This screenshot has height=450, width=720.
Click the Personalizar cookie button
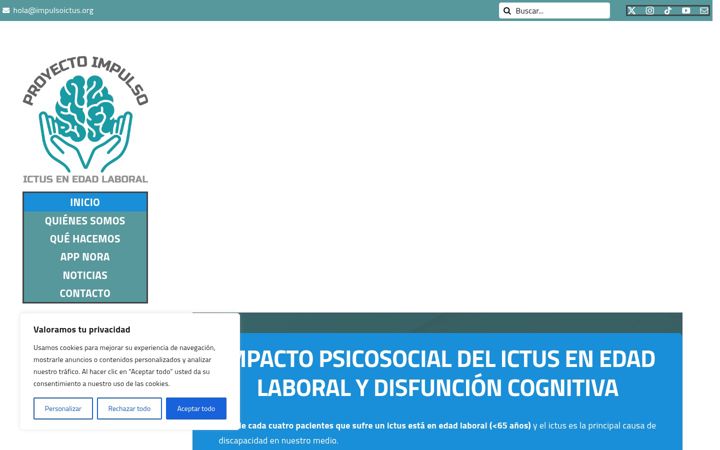pyautogui.click(x=63, y=408)
